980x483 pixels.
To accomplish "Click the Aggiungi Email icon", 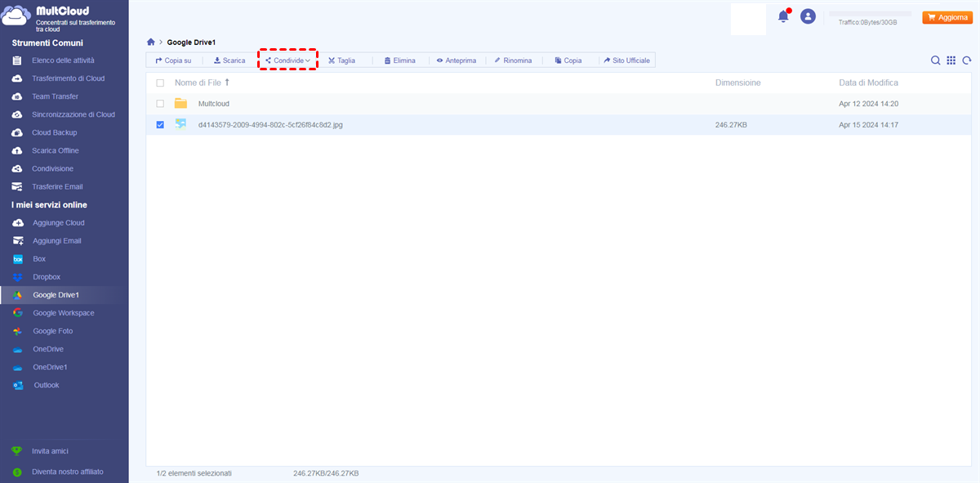I will 17,241.
